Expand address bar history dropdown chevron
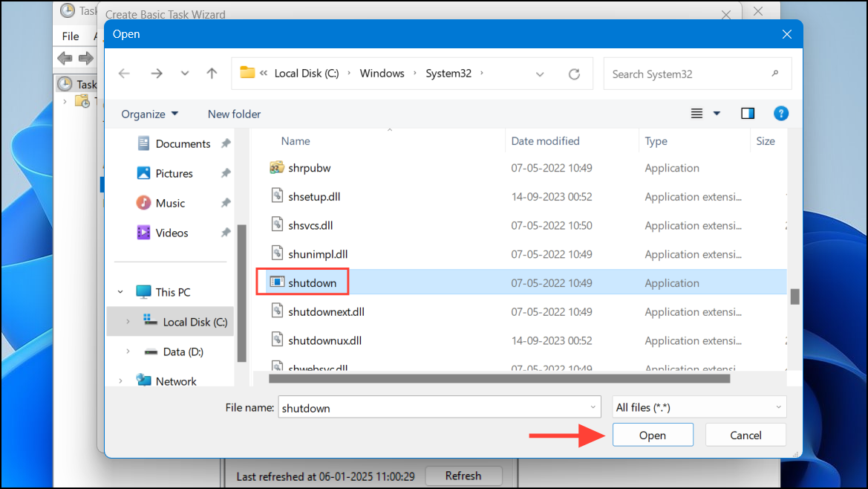868x489 pixels. (x=539, y=74)
